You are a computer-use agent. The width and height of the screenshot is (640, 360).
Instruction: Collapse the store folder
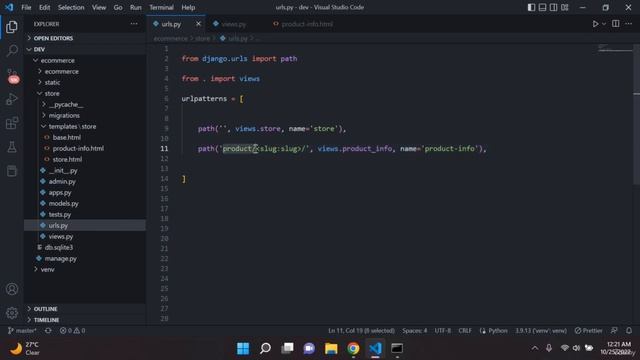coord(85,93)
